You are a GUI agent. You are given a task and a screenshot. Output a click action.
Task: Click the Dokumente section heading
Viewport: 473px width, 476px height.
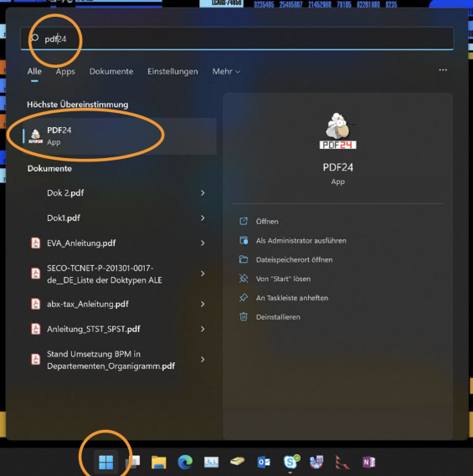tap(49, 168)
